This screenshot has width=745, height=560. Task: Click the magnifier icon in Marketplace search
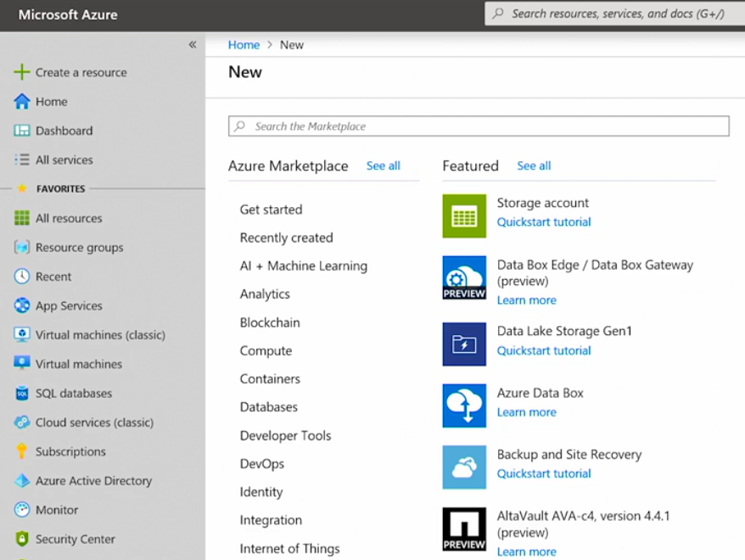tap(240, 126)
